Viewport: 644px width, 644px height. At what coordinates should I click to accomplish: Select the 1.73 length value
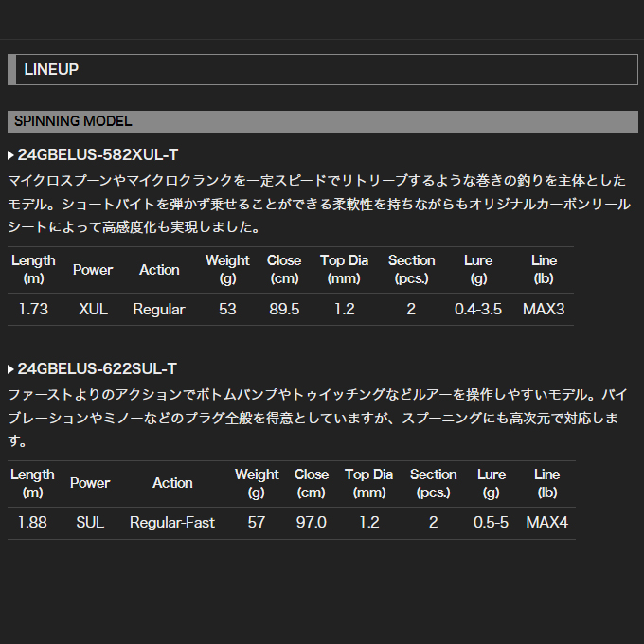(33, 310)
